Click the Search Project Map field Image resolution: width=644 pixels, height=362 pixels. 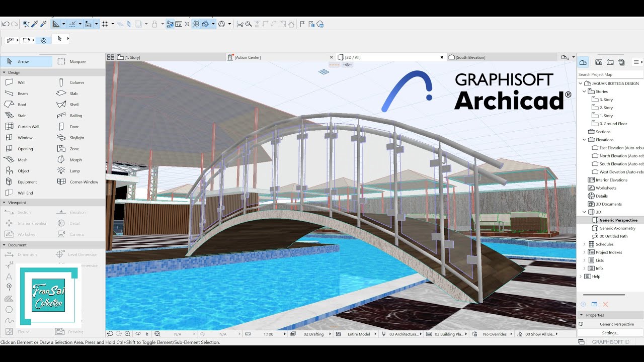[x=610, y=74]
